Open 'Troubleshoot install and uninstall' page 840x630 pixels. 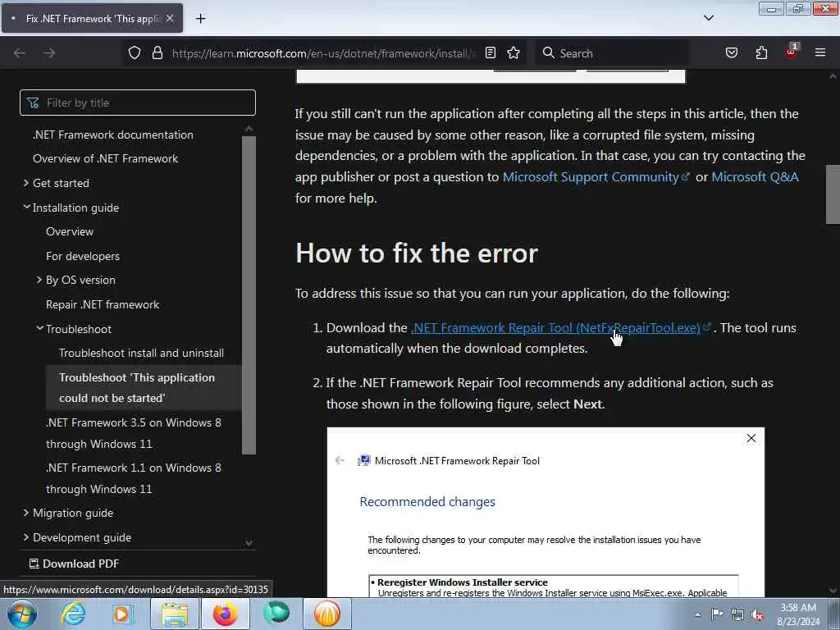(141, 353)
